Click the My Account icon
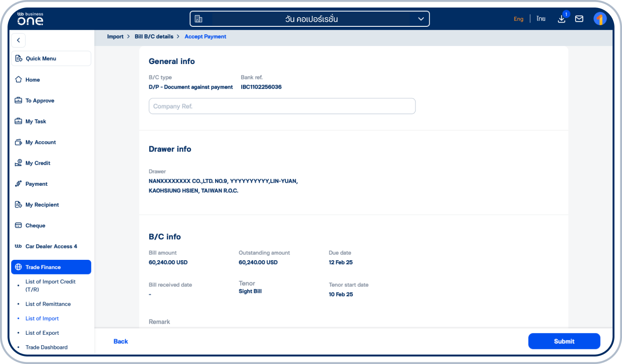 click(x=18, y=142)
